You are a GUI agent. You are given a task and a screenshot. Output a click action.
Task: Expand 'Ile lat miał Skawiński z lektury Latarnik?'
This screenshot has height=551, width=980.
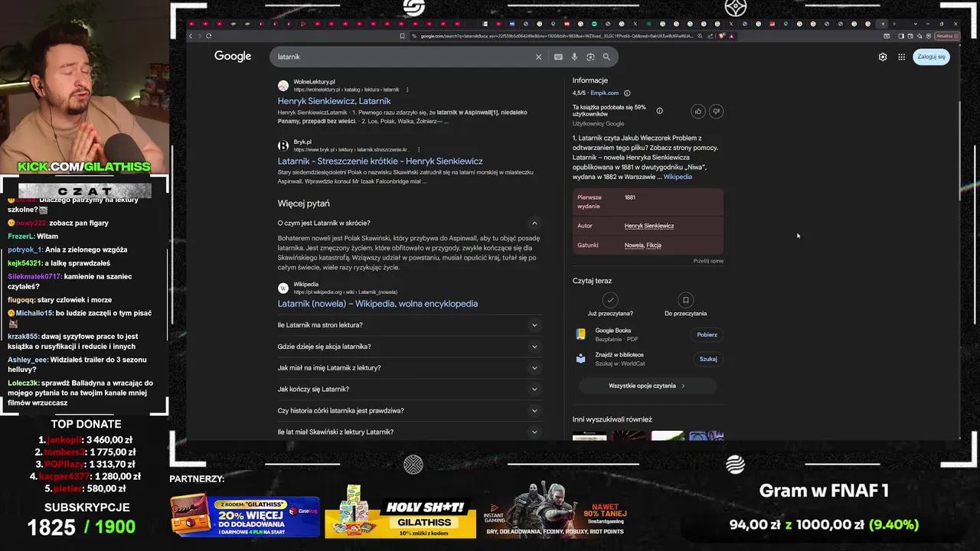410,432
